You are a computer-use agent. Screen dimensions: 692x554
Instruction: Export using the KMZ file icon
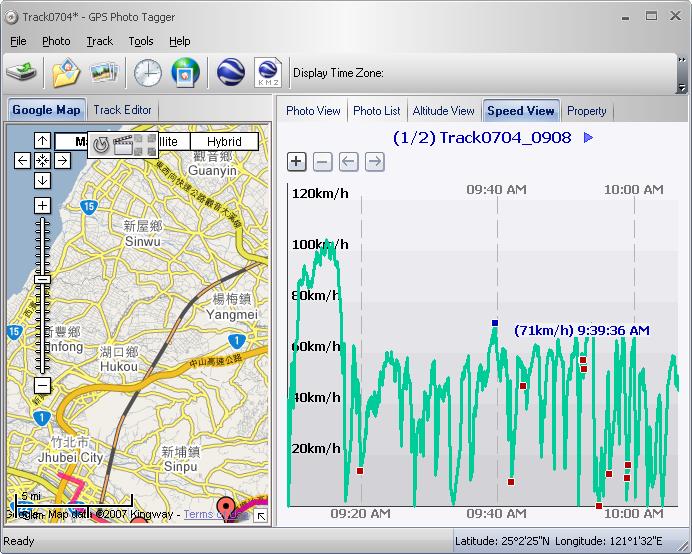pos(268,72)
